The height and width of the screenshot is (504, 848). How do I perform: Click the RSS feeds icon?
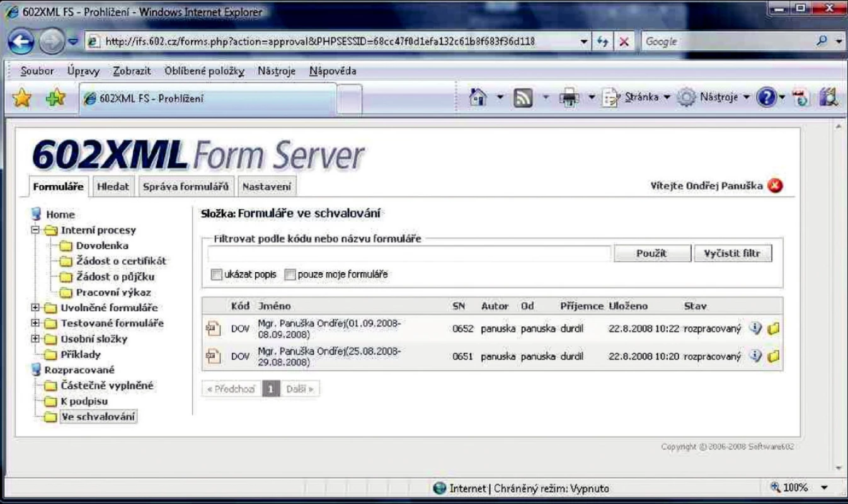point(524,98)
